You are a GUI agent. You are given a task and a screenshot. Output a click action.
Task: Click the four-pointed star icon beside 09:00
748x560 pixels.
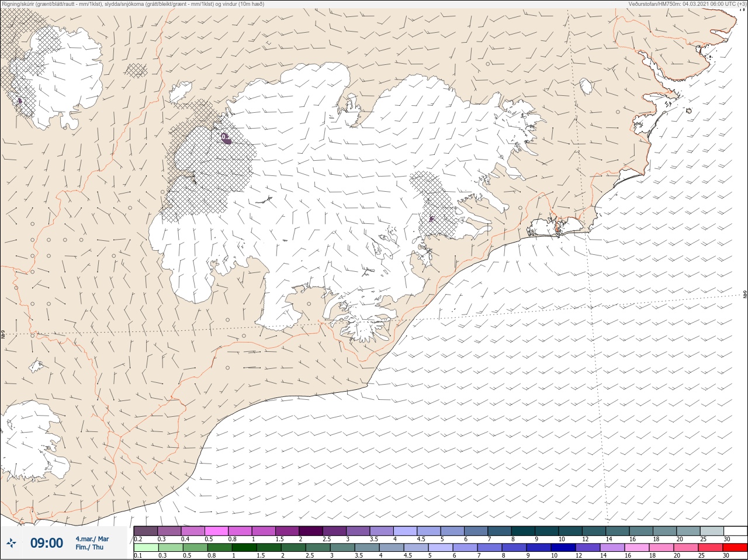11,544
